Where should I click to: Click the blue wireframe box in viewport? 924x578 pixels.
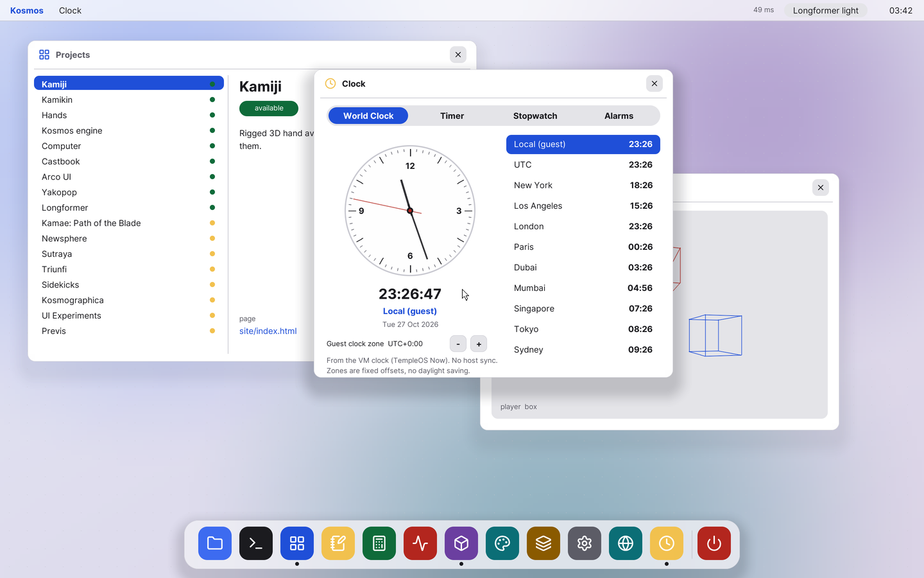click(x=715, y=335)
